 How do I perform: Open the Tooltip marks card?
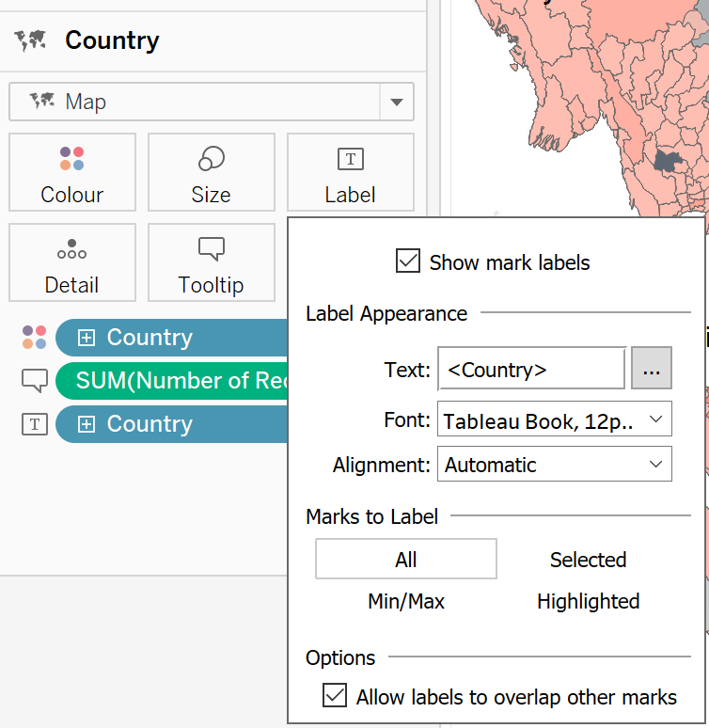(x=211, y=262)
